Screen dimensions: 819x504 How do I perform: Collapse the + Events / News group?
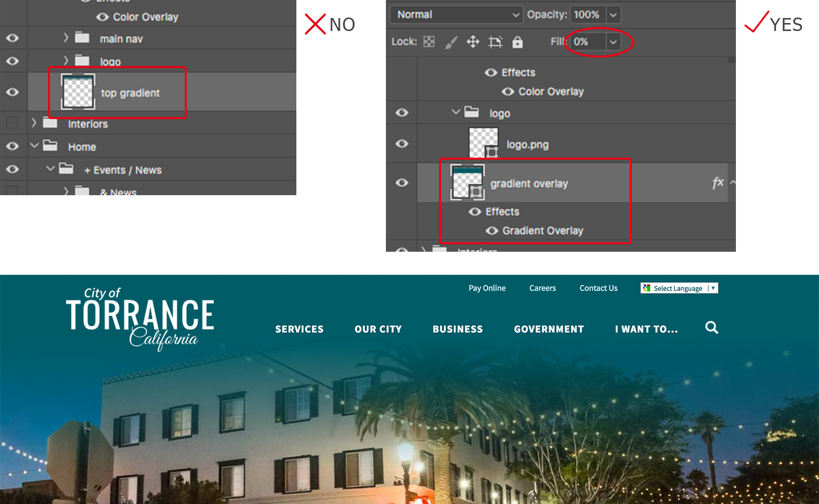click(x=50, y=169)
